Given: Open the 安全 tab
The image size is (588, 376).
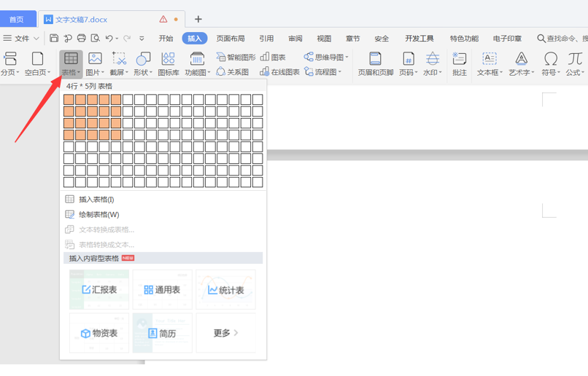Looking at the screenshot, I should (382, 38).
